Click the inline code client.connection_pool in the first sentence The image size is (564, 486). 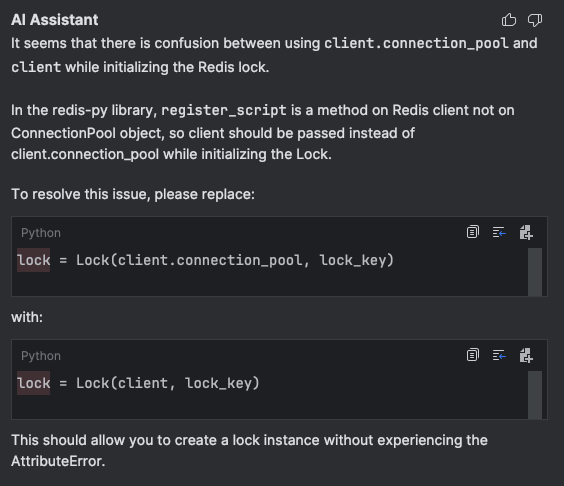(416, 43)
